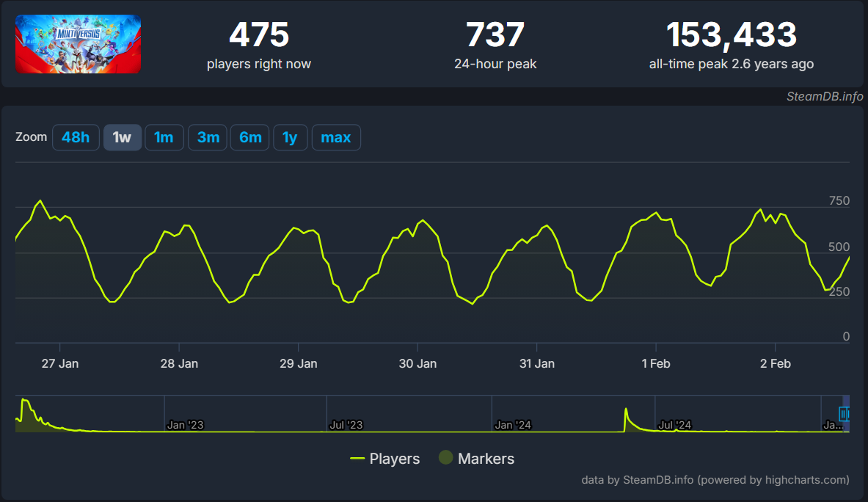Select the 3m zoom range
868x502 pixels.
[208, 137]
